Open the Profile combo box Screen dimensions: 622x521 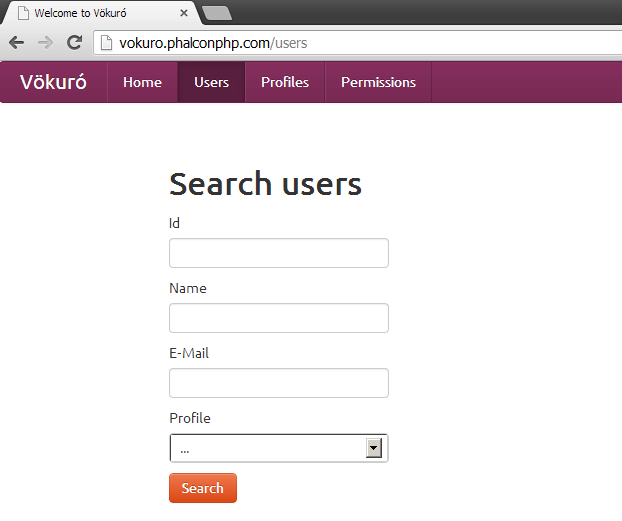pyautogui.click(x=268, y=448)
